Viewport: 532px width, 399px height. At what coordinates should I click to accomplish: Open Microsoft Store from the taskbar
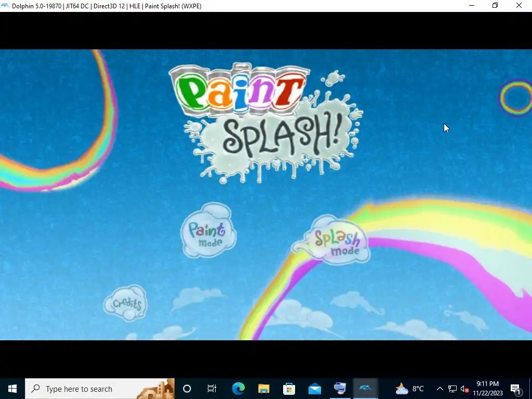coord(289,389)
